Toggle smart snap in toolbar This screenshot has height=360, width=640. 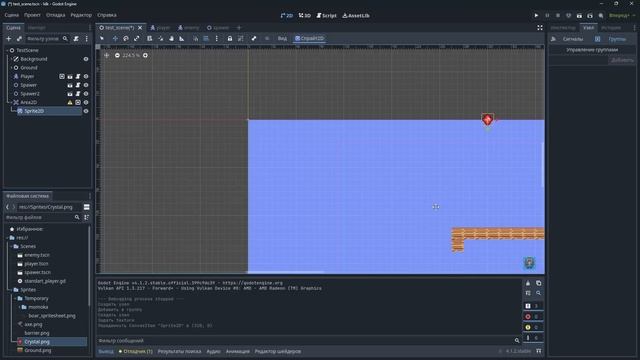196,38
